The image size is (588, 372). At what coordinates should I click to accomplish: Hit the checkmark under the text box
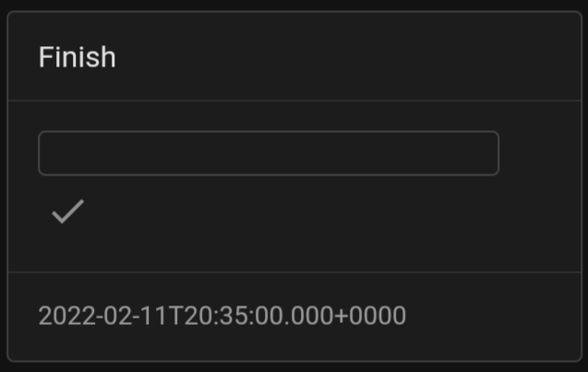point(67,212)
